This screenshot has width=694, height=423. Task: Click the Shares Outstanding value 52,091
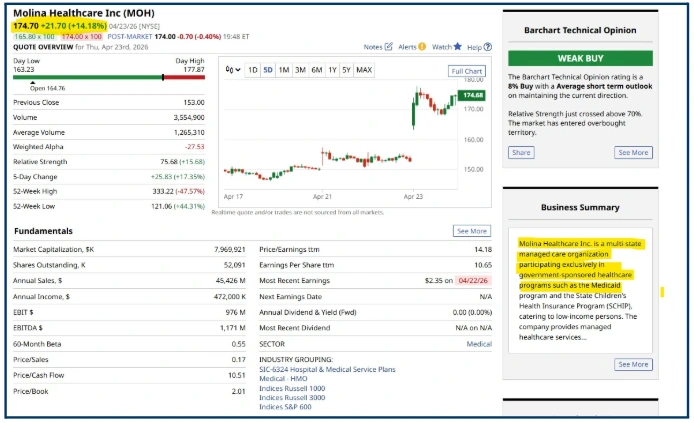235,265
